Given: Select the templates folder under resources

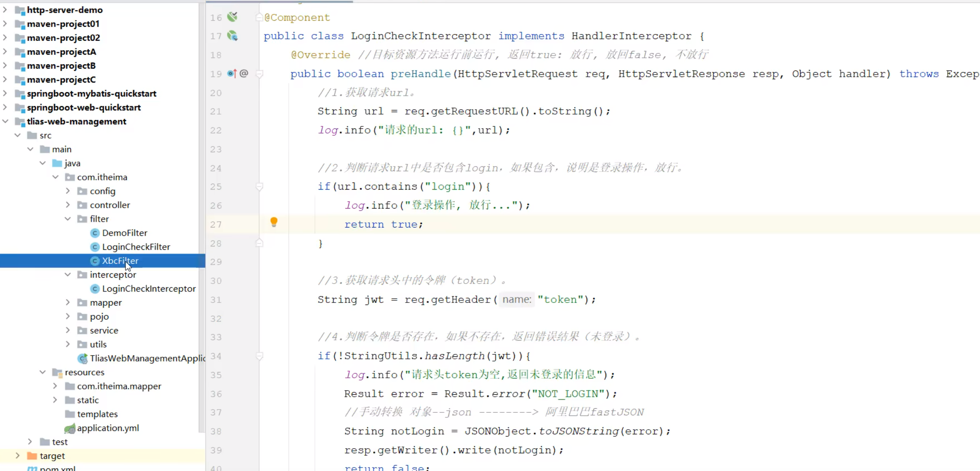Looking at the screenshot, I should tap(97, 414).
